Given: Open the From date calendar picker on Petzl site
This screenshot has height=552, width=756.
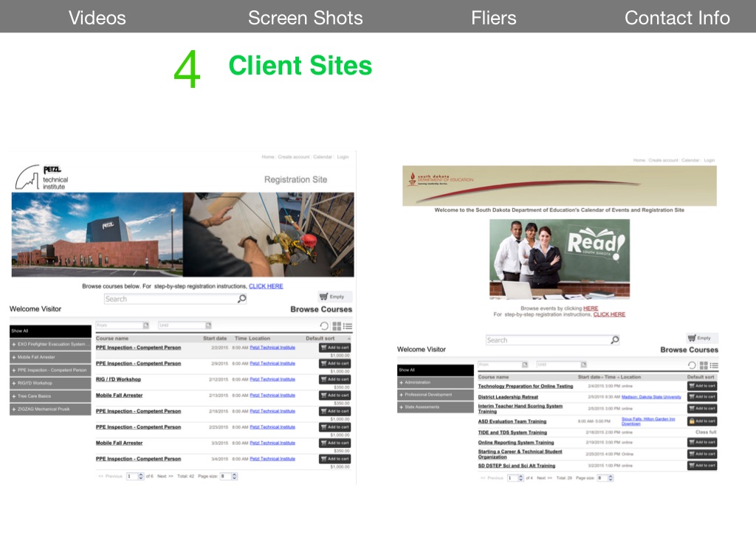Looking at the screenshot, I should (145, 325).
